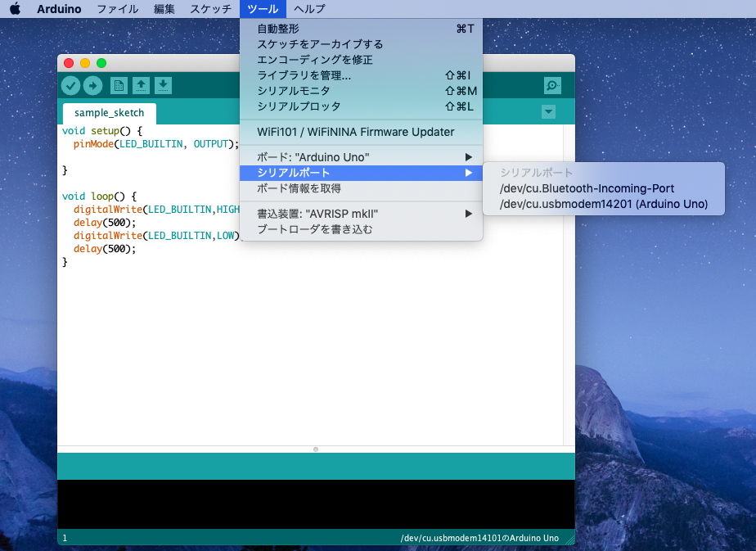Open a sketch with the up-arrow icon
This screenshot has width=756, height=551.
tap(141, 86)
